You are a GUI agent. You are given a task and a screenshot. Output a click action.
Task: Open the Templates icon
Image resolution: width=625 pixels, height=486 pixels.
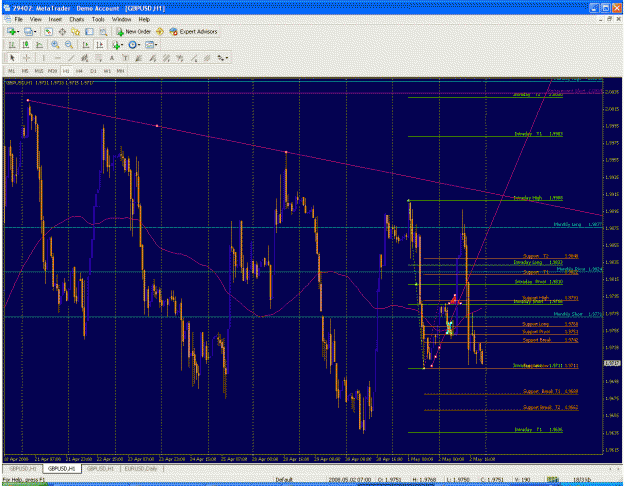click(x=149, y=45)
